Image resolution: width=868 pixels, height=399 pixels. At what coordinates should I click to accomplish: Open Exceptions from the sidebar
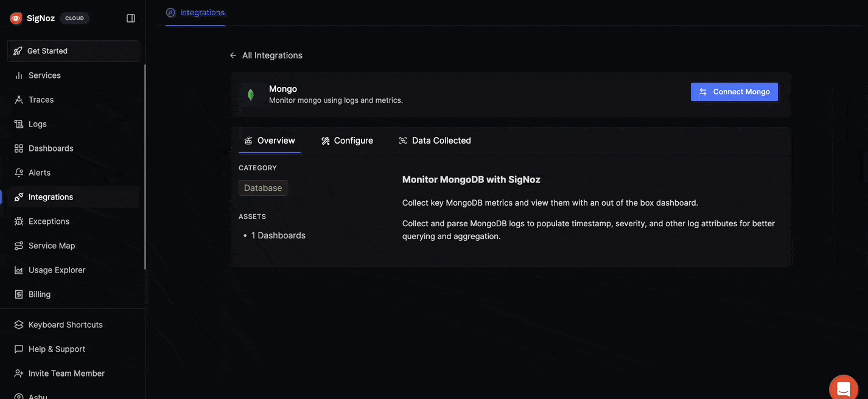click(74, 221)
